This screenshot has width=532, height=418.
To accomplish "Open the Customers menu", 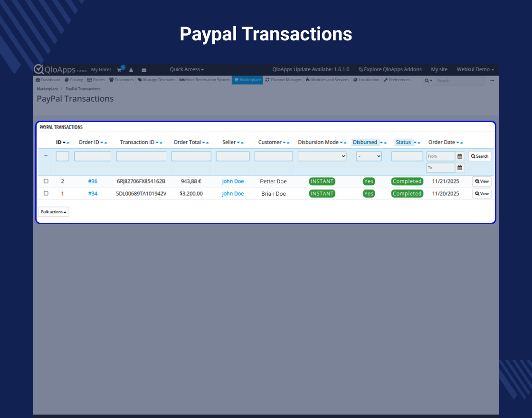I will [x=121, y=80].
